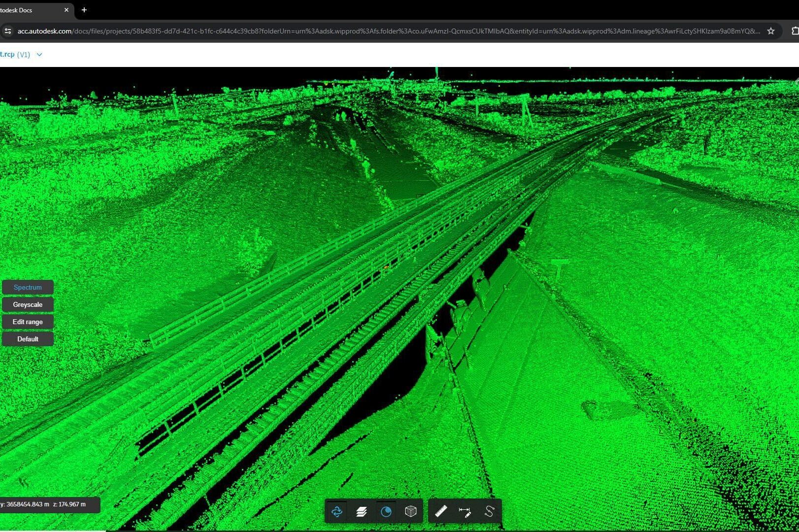Click the y: 3658454.843 m coordinate readout
The width and height of the screenshot is (799, 532).
coord(25,504)
